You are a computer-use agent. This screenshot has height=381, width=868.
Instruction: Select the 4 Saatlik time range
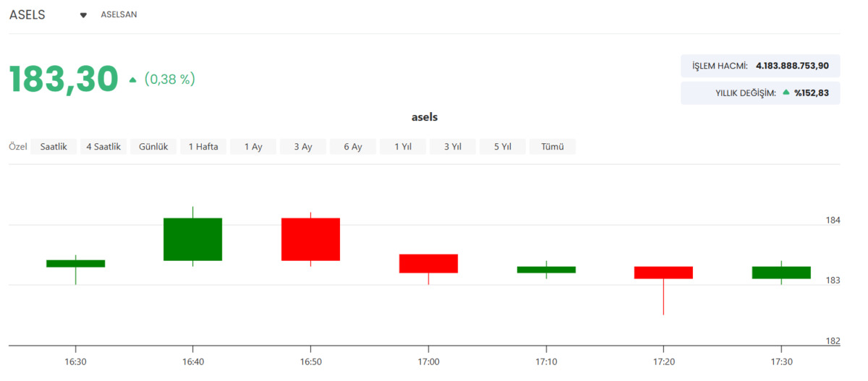point(103,147)
